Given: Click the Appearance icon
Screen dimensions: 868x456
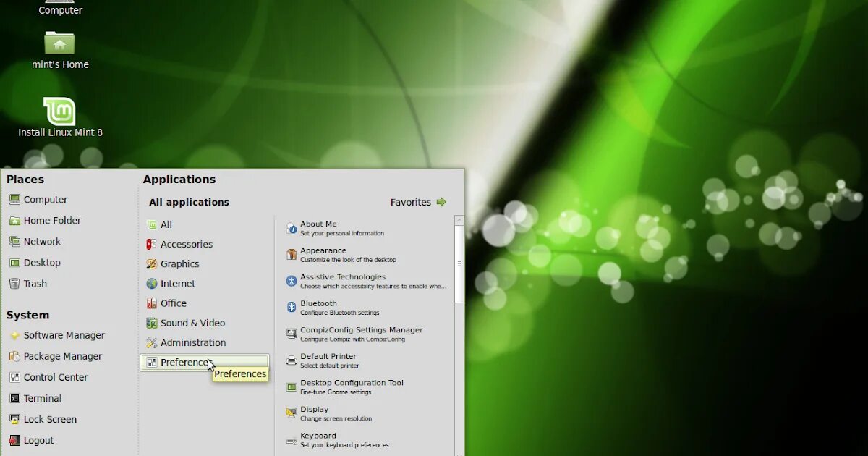Looking at the screenshot, I should click(292, 255).
